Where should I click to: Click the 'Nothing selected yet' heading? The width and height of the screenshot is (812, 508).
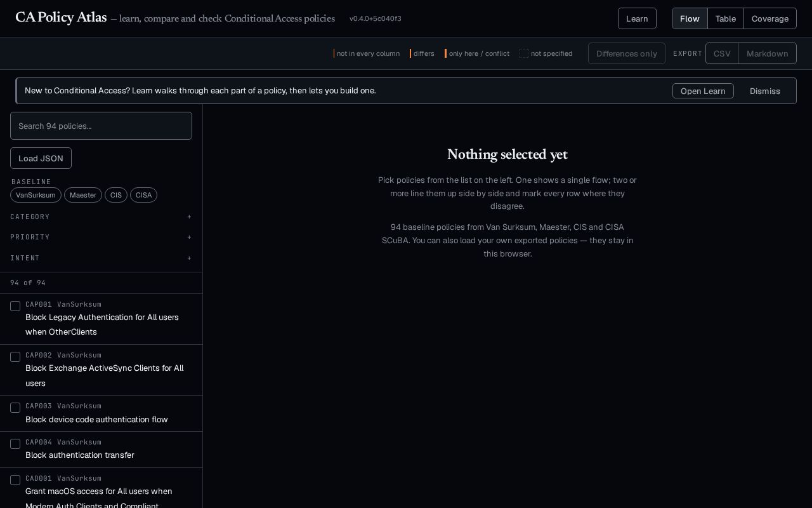tap(507, 154)
